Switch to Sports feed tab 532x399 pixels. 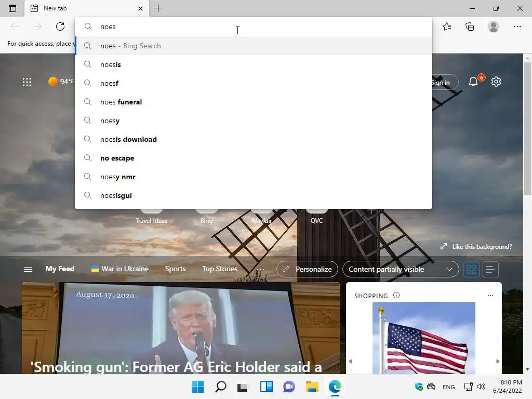click(175, 269)
